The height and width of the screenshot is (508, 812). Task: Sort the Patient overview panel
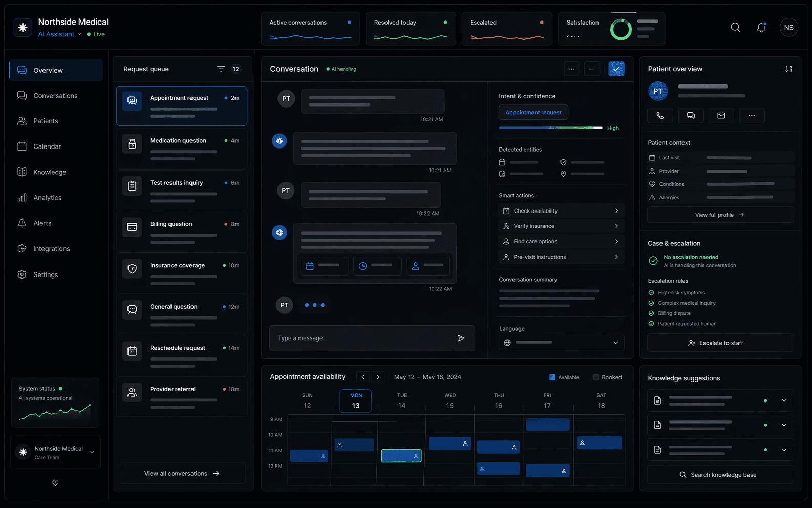pyautogui.click(x=788, y=69)
